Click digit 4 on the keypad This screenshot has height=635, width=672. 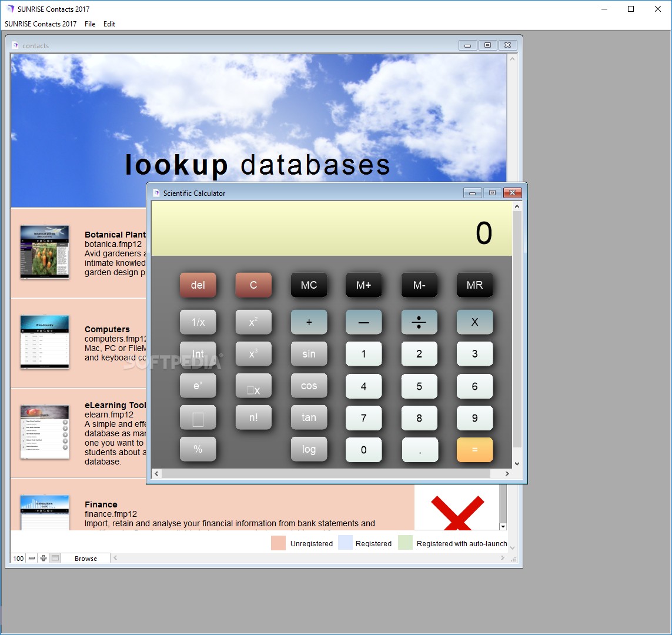coord(363,386)
